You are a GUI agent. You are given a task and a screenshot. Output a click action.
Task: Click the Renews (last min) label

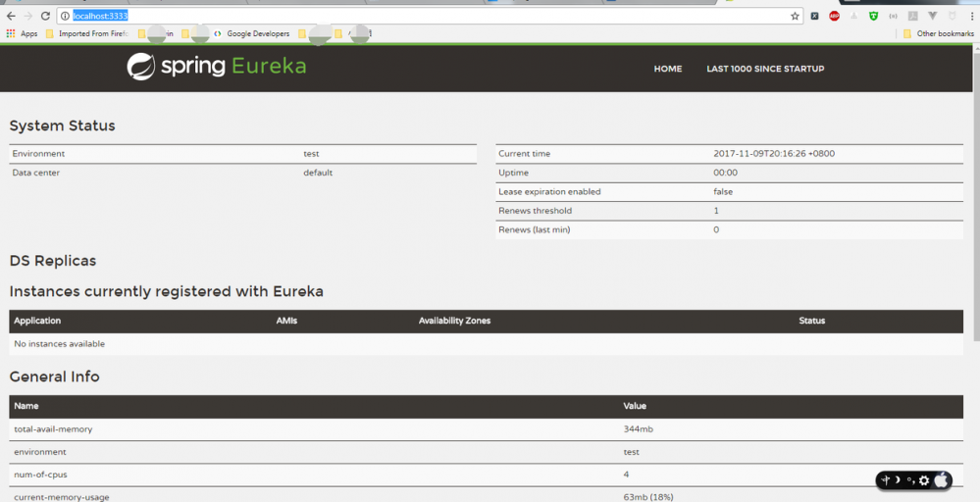click(x=535, y=229)
